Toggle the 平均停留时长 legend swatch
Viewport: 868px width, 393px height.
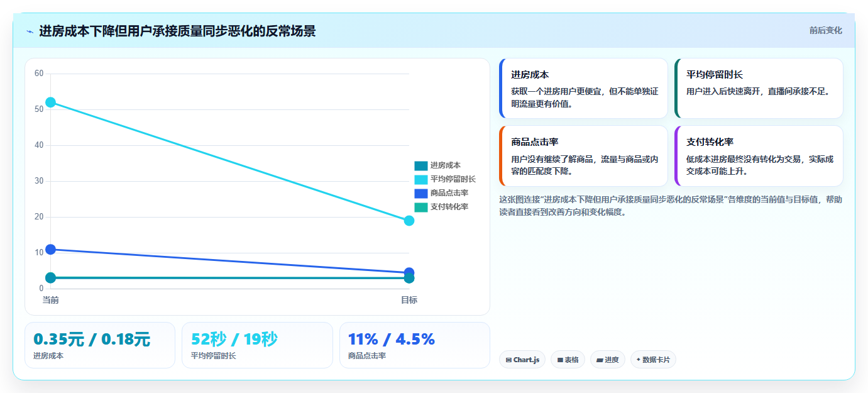pyautogui.click(x=420, y=179)
